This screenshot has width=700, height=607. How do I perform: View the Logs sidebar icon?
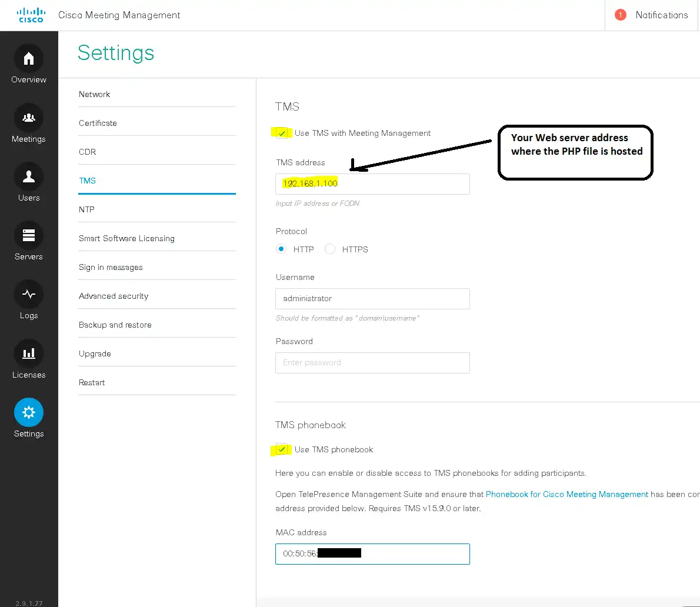pyautogui.click(x=29, y=294)
